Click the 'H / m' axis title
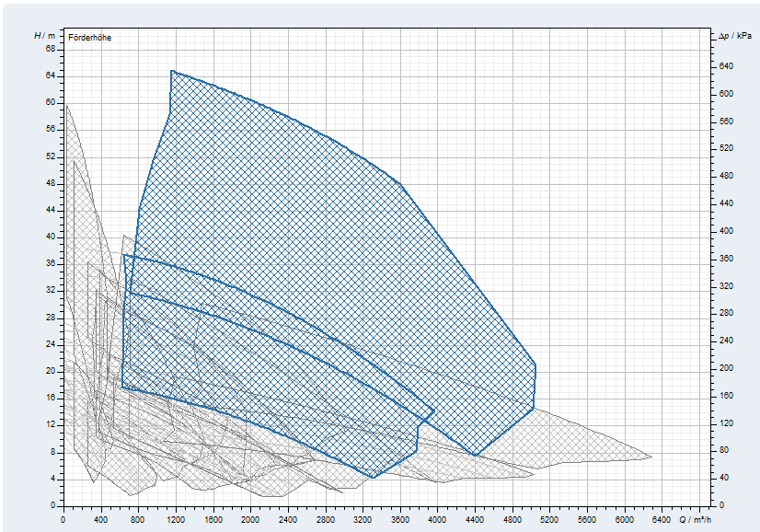 coord(44,35)
